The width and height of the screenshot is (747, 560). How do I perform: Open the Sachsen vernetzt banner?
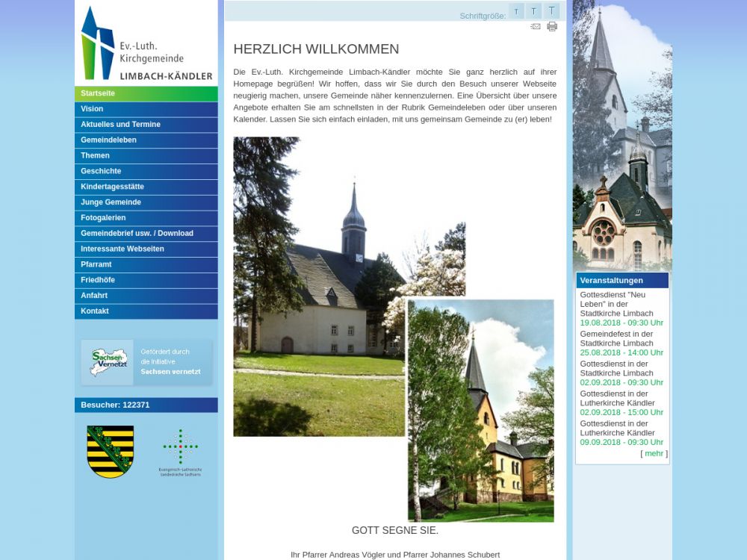pos(146,362)
